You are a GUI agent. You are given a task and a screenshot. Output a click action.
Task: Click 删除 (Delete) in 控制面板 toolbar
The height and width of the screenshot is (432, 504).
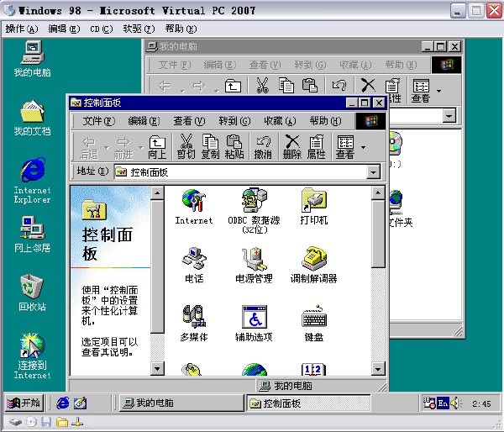tap(291, 147)
